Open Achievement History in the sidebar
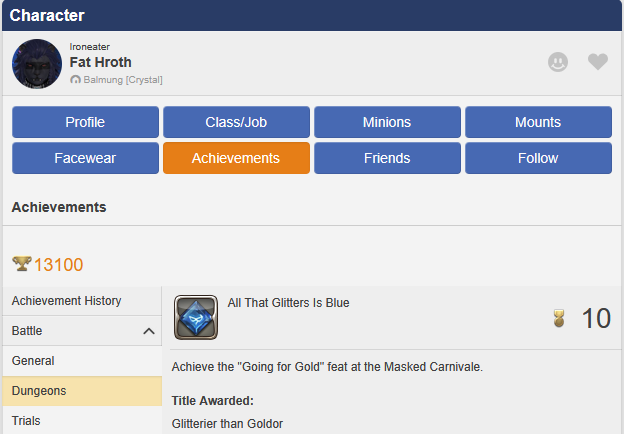Screen dimensions: 624x434 82,301
